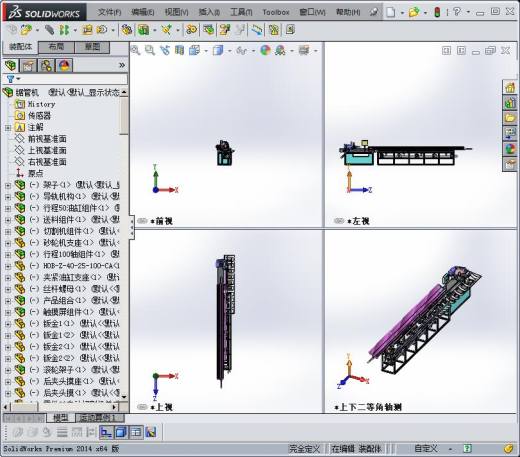The height and width of the screenshot is (457, 520).
Task: Toggle the link icon beside 左视 view label
Action: pos(339,221)
